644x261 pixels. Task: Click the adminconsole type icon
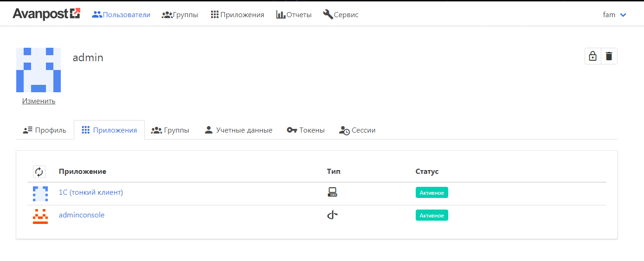click(x=332, y=215)
